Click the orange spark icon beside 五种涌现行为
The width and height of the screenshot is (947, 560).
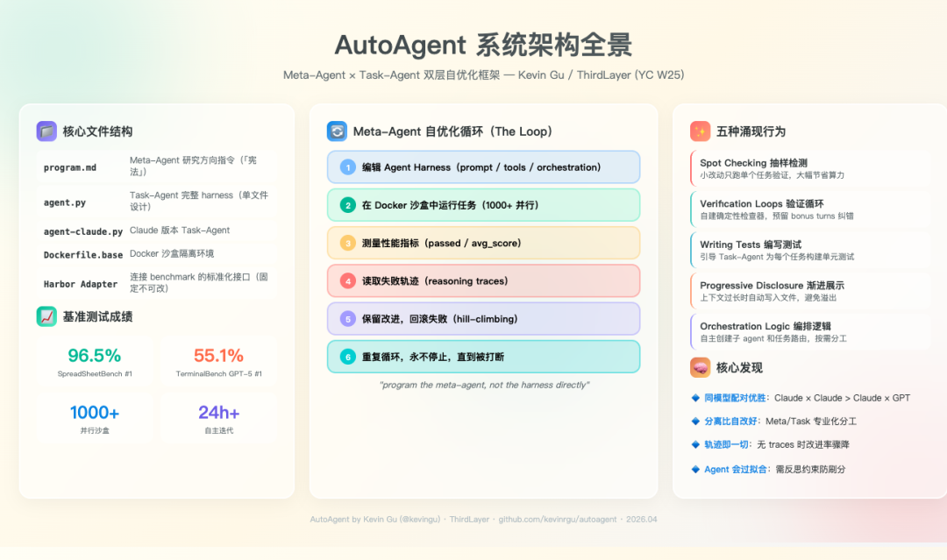point(698,131)
